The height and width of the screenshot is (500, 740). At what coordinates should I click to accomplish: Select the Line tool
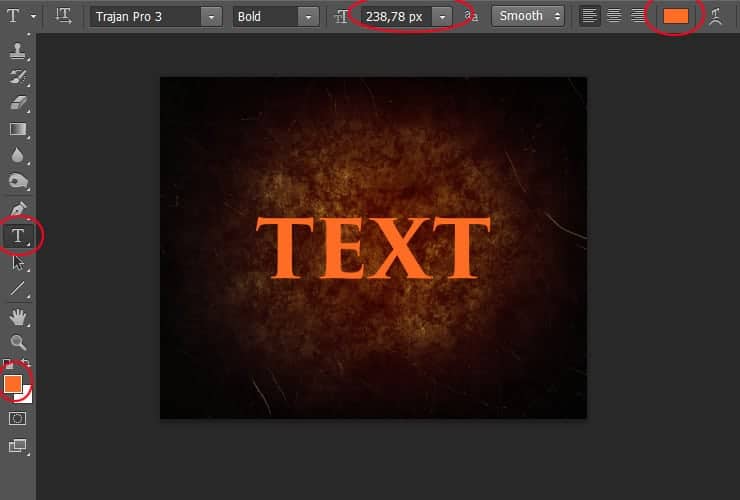tap(18, 289)
